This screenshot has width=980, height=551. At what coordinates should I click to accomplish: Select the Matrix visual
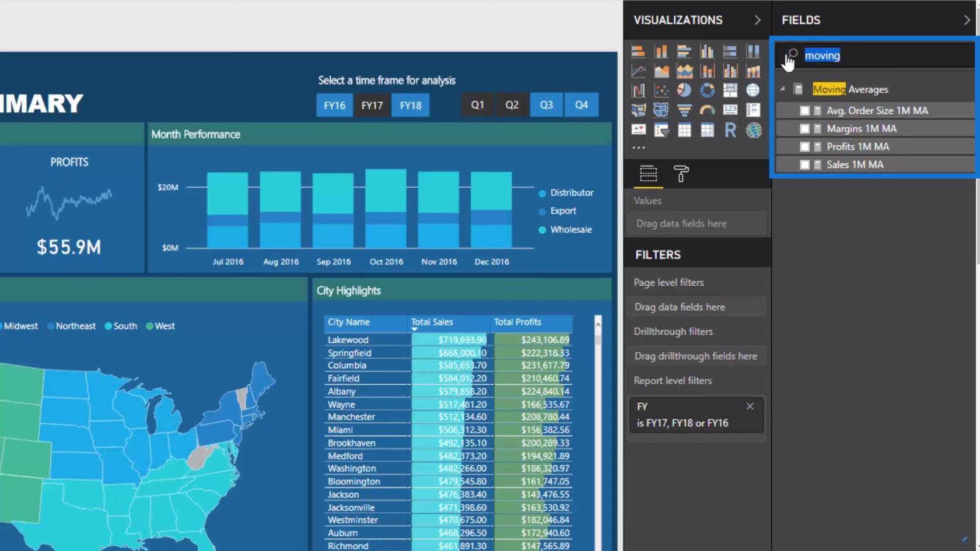(x=707, y=130)
